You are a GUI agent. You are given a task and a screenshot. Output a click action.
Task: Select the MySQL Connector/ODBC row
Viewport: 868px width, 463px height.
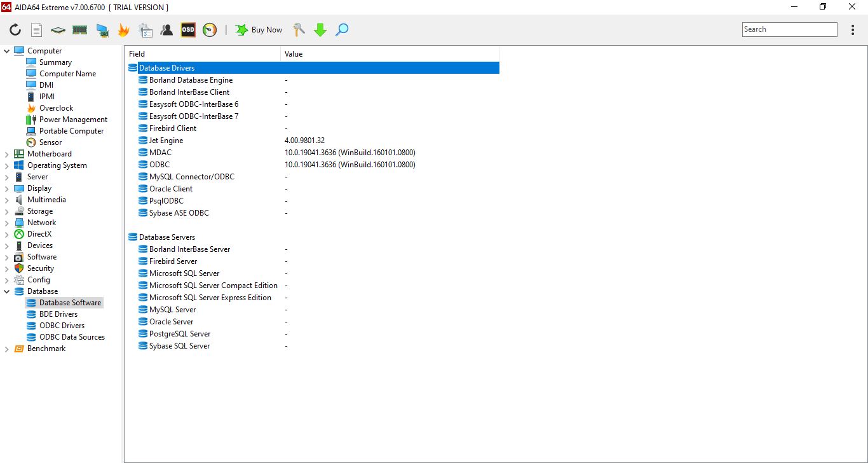click(313, 177)
